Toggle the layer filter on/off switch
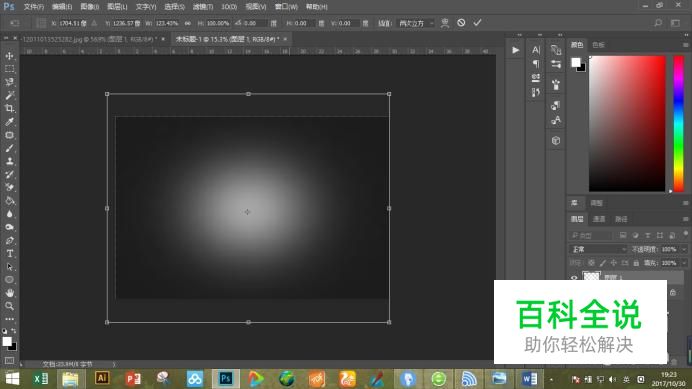692x389 pixels. [x=685, y=233]
